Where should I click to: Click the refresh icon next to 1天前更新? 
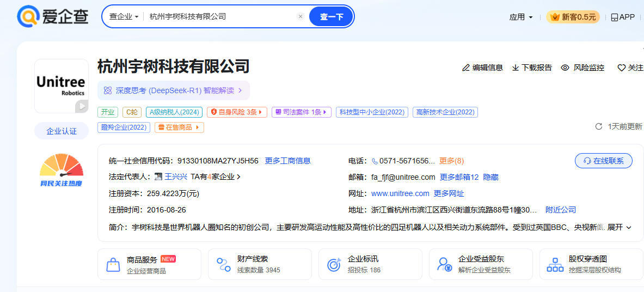(x=599, y=126)
